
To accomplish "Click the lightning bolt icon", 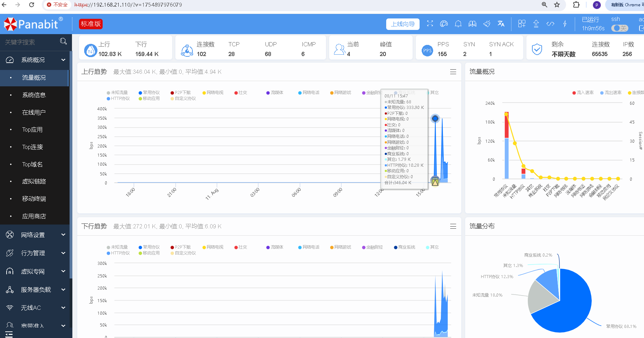I will click(x=565, y=24).
